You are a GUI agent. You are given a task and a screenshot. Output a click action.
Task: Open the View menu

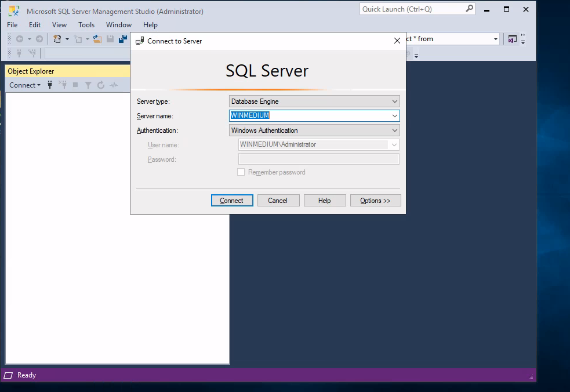point(59,25)
